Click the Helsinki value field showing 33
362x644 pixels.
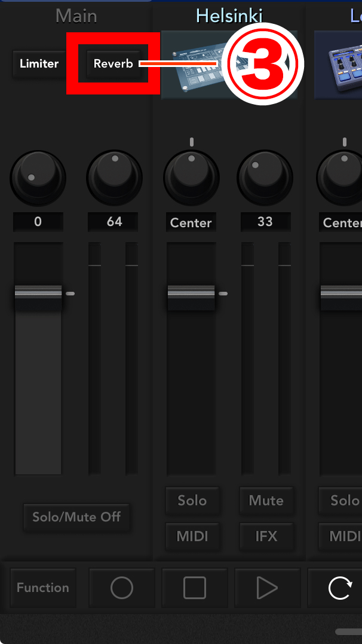click(x=266, y=222)
